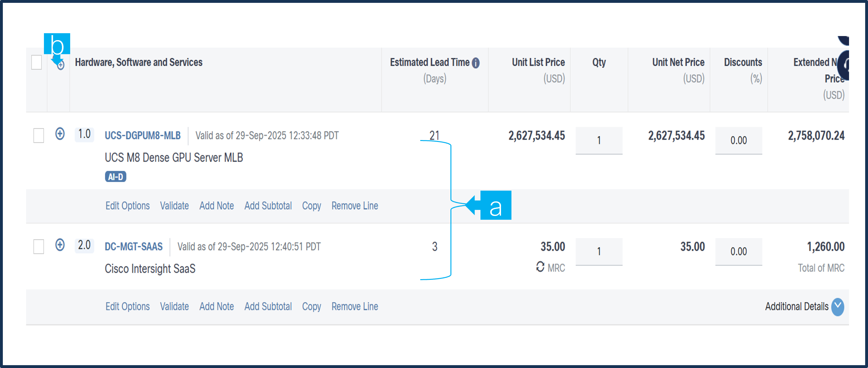The width and height of the screenshot is (868, 368).
Task: Select the checkbox for line 2.0
Action: point(39,247)
